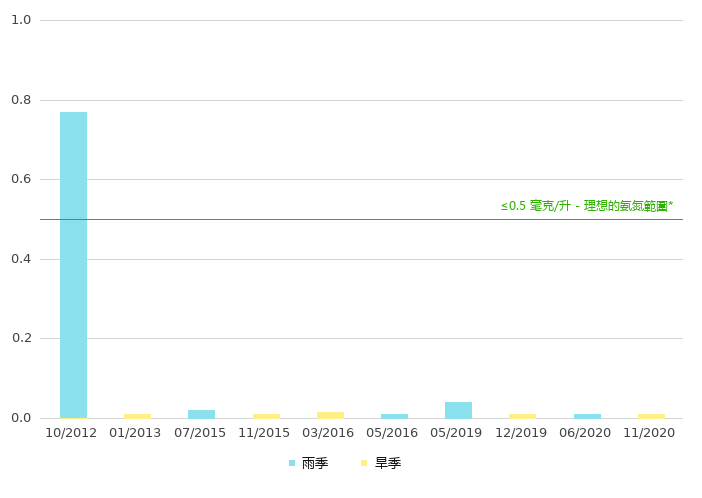Screen dimensions: 702x498
Task: Click the yellow bar above 11/2020
Action: 651,415
